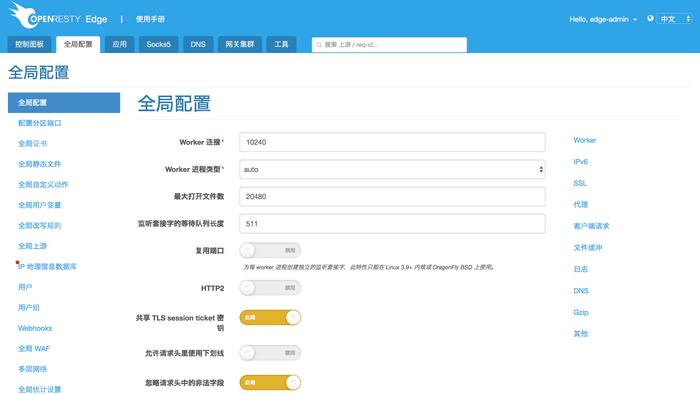Jump to the DNS section anchor

(581, 290)
